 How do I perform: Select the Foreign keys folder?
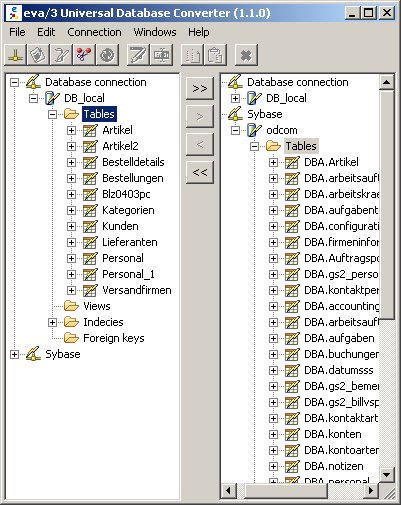coord(114,338)
